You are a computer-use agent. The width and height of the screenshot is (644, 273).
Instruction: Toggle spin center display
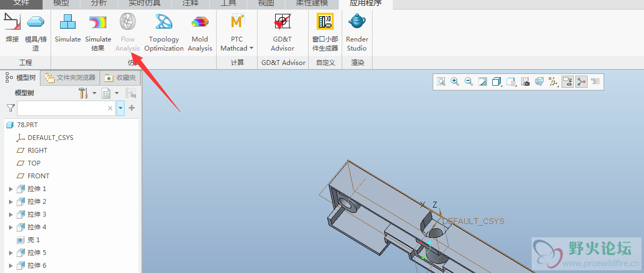[x=581, y=81]
